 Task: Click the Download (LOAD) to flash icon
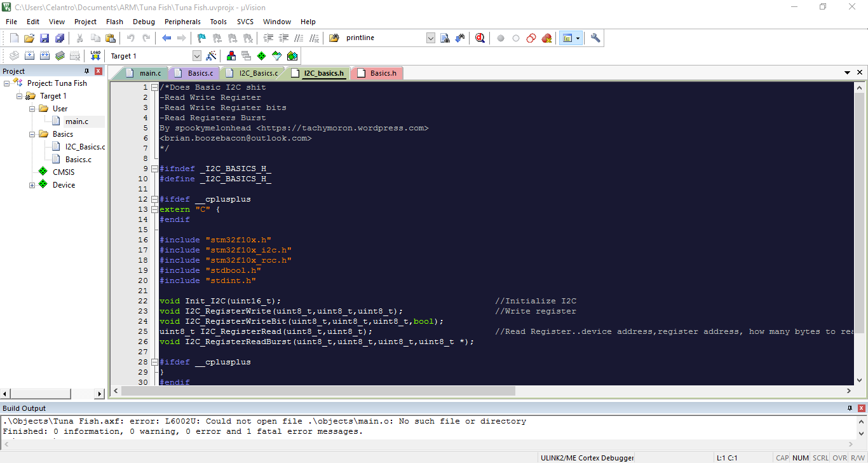click(x=95, y=56)
